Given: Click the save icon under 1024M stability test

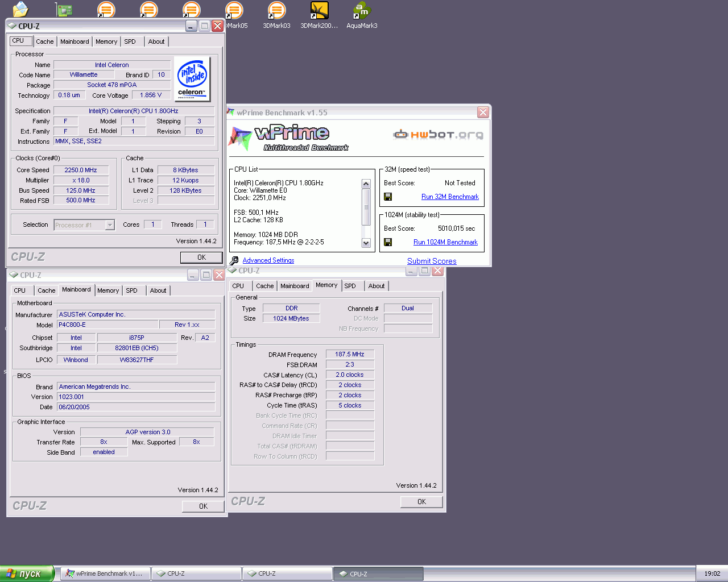Looking at the screenshot, I should (388, 242).
